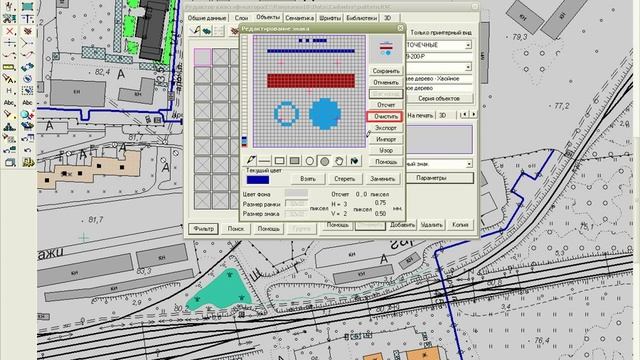Click the pencil icon under Общие данные tab
The image size is (640, 360).
coord(196,31)
